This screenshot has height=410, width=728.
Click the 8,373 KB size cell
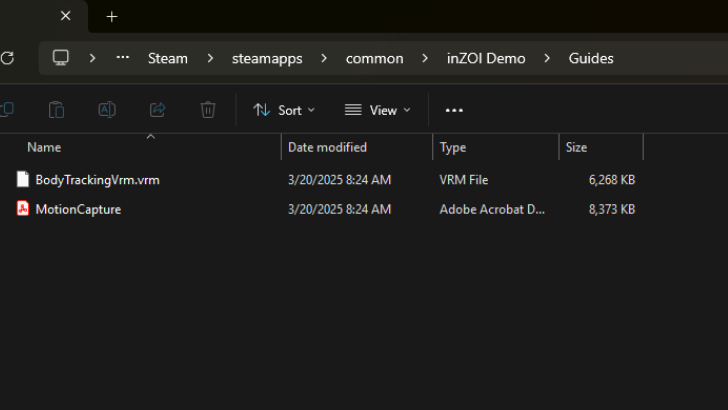(611, 209)
